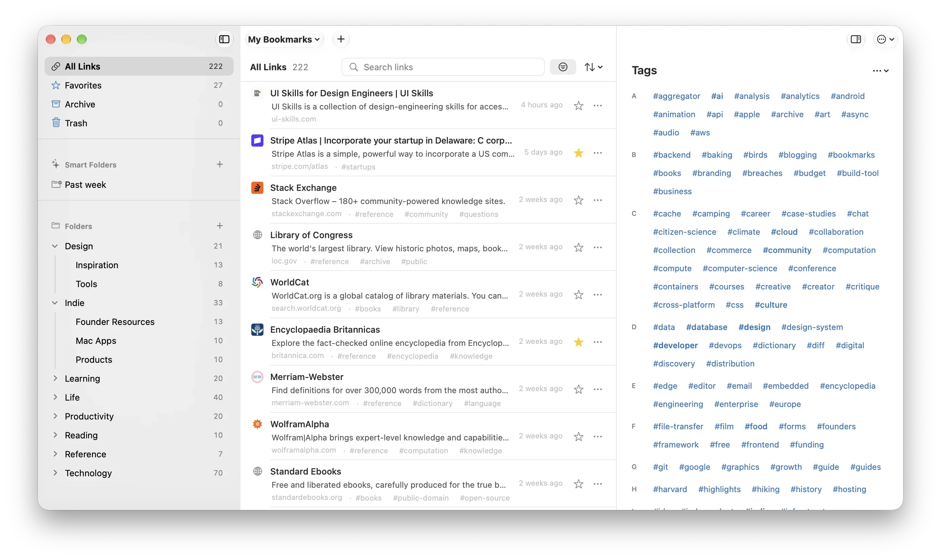Open the My Bookmarks library dropdown
The width and height of the screenshot is (941, 560).
click(284, 39)
